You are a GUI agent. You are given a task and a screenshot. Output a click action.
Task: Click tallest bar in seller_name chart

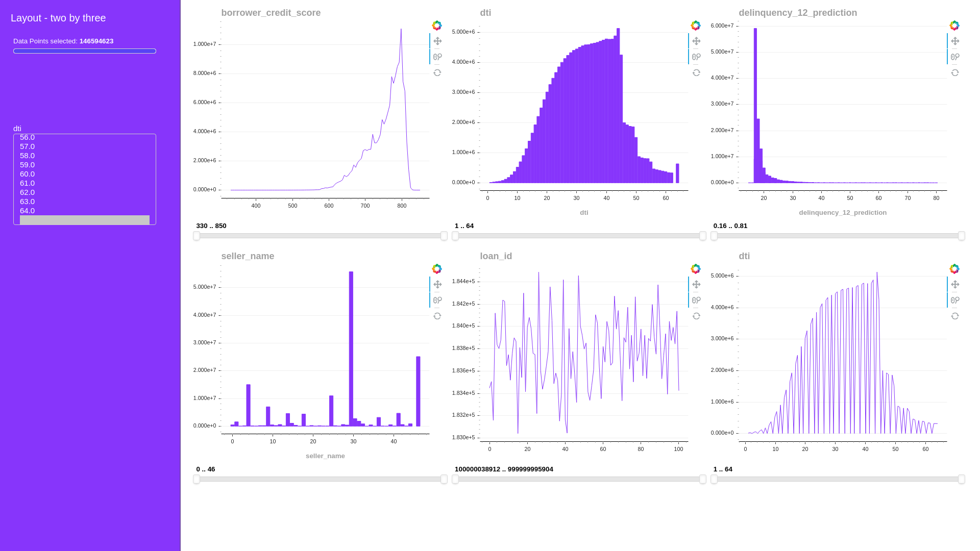351,349
